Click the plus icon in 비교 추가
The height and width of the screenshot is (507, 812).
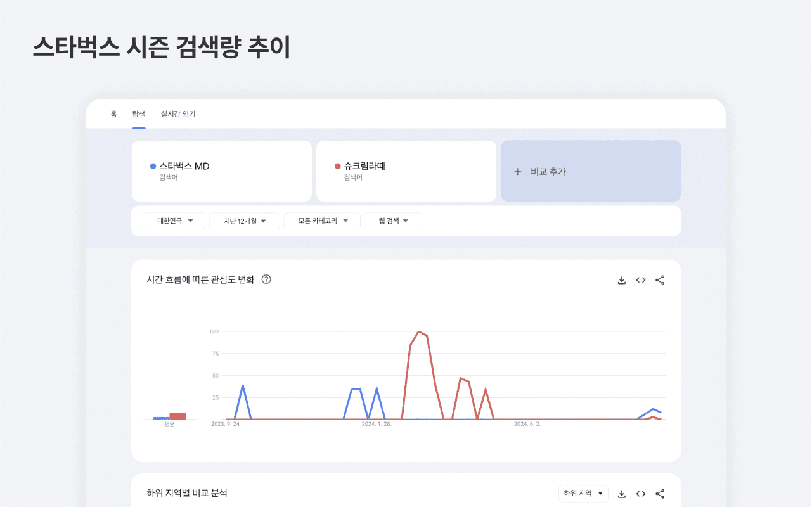point(517,172)
